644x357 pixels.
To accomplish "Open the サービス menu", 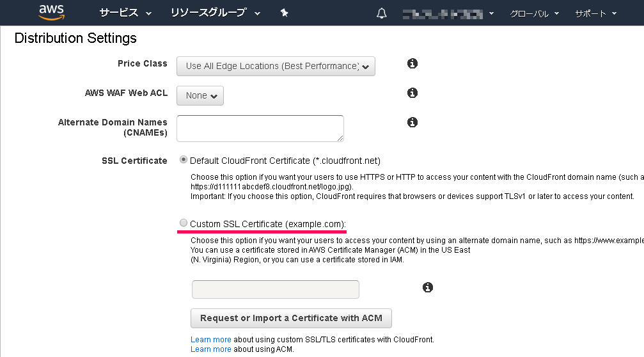I will tap(125, 13).
